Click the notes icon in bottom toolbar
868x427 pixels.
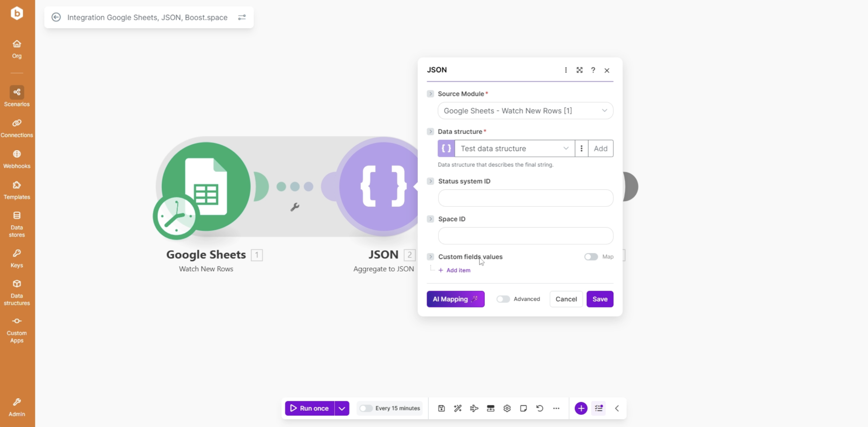pos(523,408)
